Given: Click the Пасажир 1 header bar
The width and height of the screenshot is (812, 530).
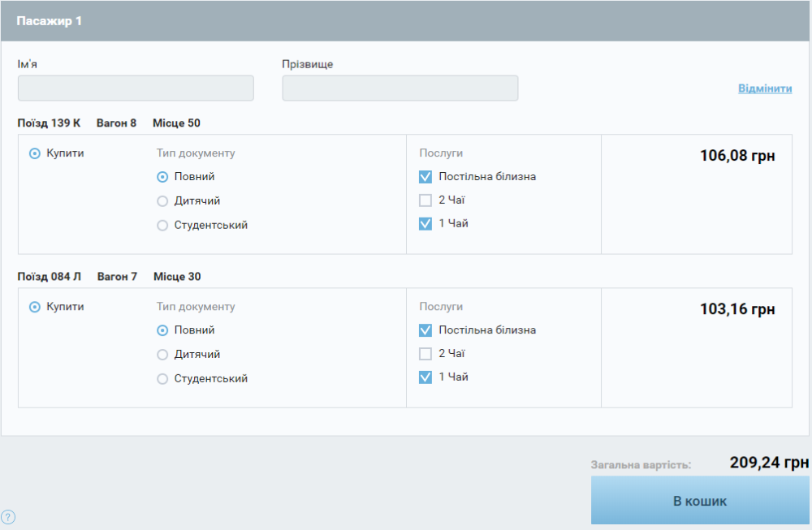Looking at the screenshot, I should 406,21.
